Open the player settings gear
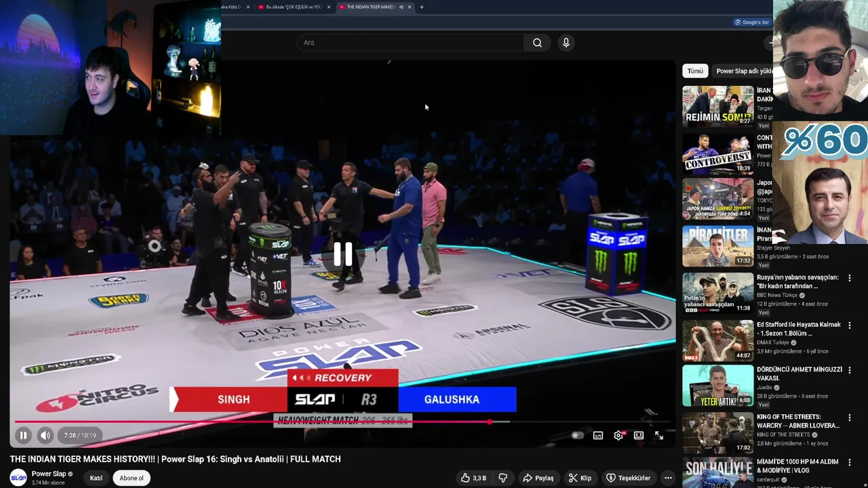This screenshot has width=868, height=488. click(x=618, y=436)
